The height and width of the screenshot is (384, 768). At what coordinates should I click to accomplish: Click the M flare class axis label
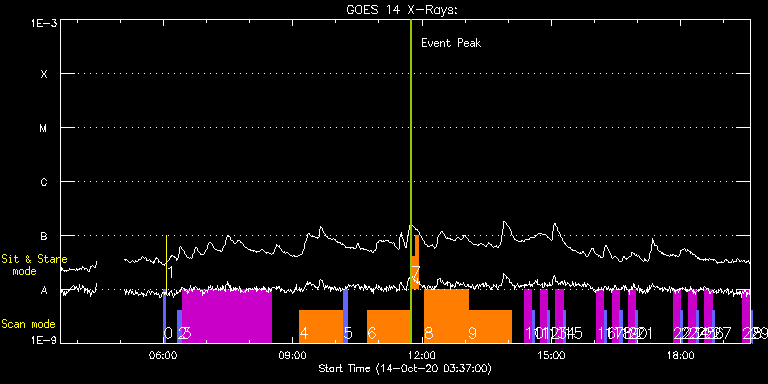[x=44, y=128]
